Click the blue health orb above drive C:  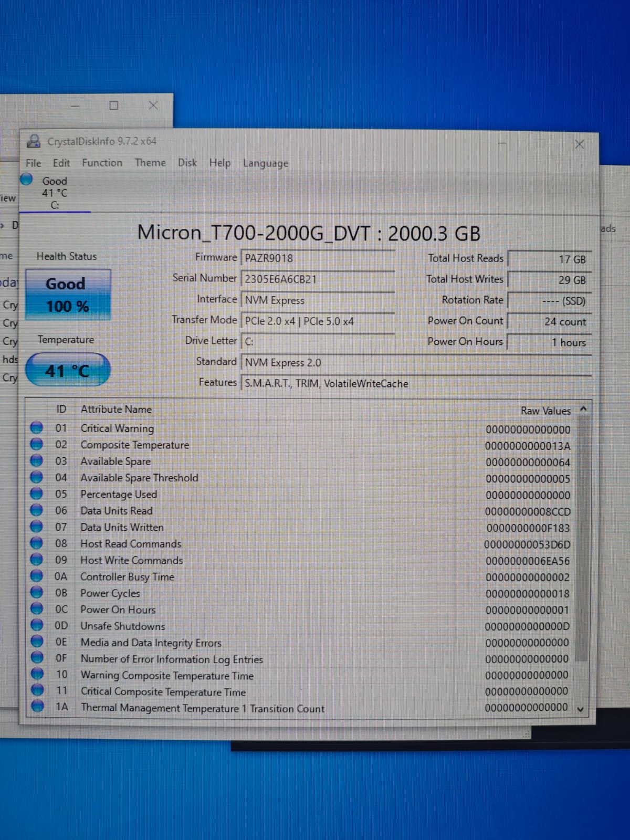[x=27, y=180]
